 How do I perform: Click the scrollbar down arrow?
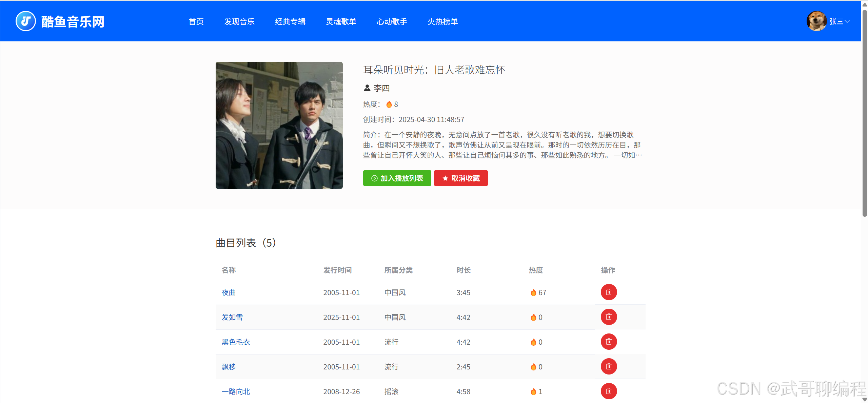864,400
